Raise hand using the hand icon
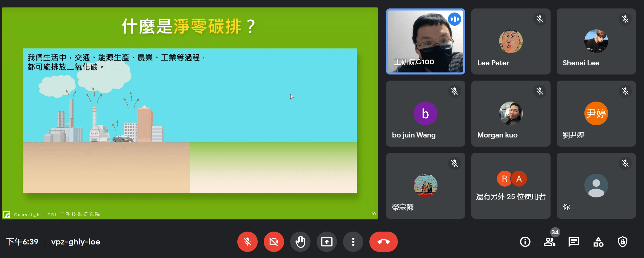The image size is (644, 258). tap(300, 242)
